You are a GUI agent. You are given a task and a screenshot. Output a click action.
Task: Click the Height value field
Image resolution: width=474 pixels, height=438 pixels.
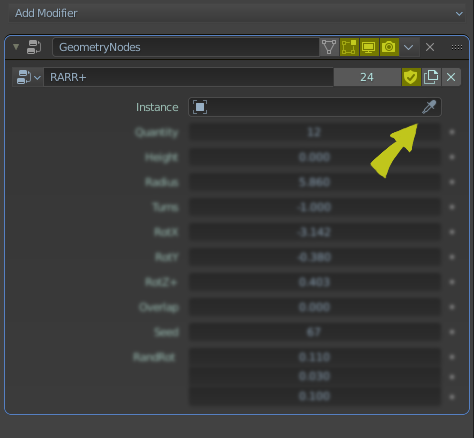pos(315,157)
